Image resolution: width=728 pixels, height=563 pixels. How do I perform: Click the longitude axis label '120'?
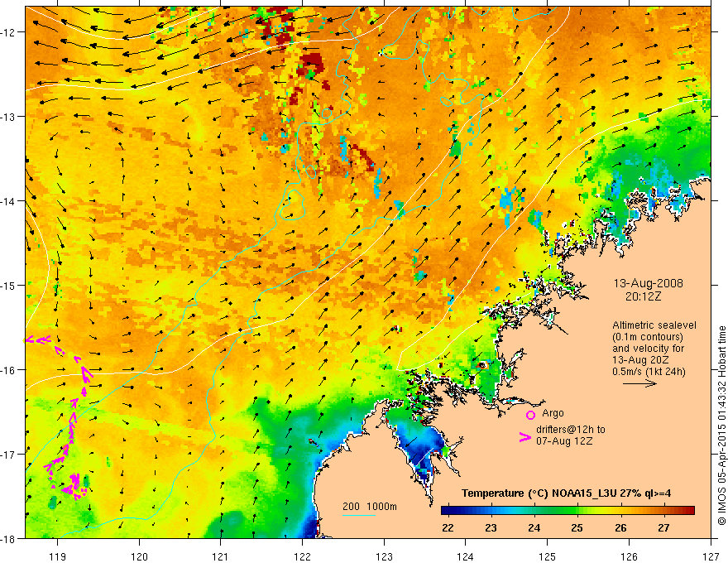coord(139,556)
